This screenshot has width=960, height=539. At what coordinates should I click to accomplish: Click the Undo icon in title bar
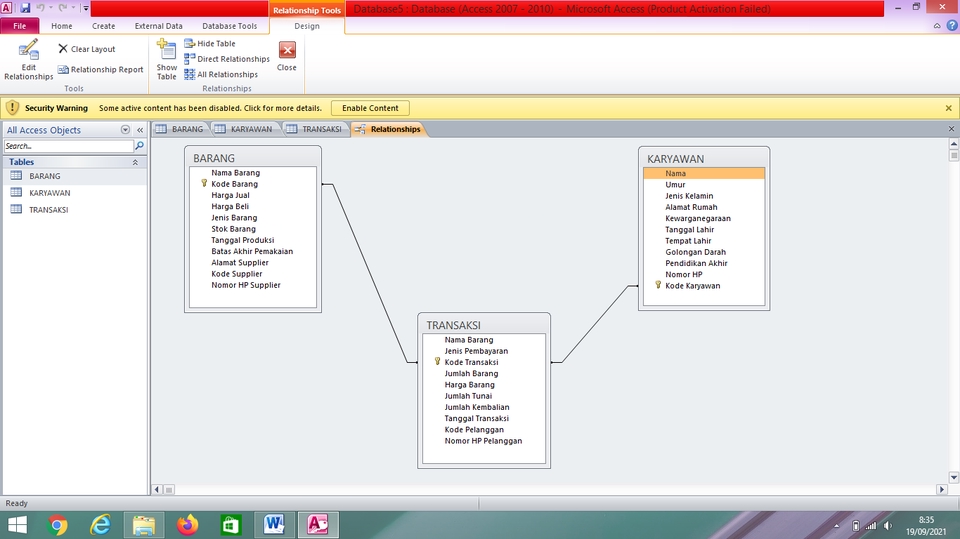(x=40, y=8)
